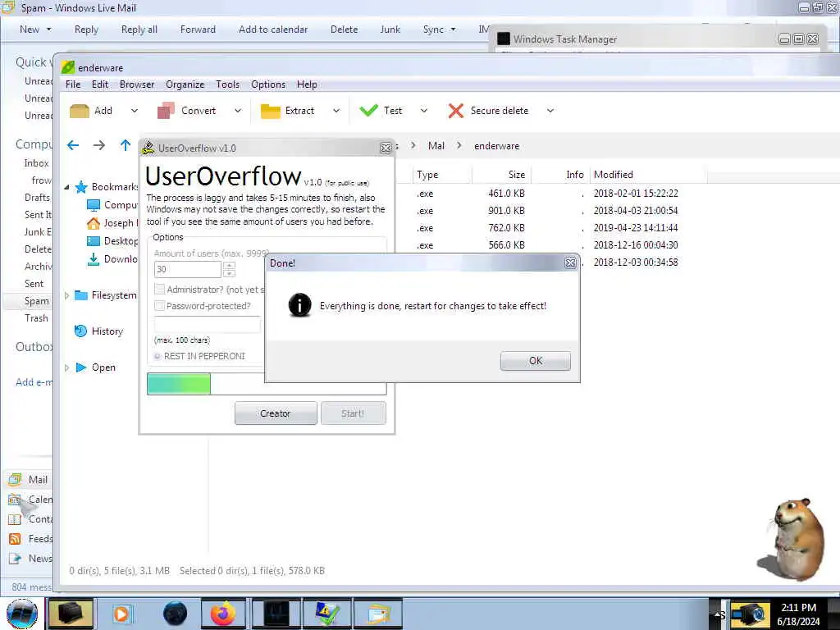
Task: Open the envelope mail icon on the taskbar
Action: coord(377,614)
